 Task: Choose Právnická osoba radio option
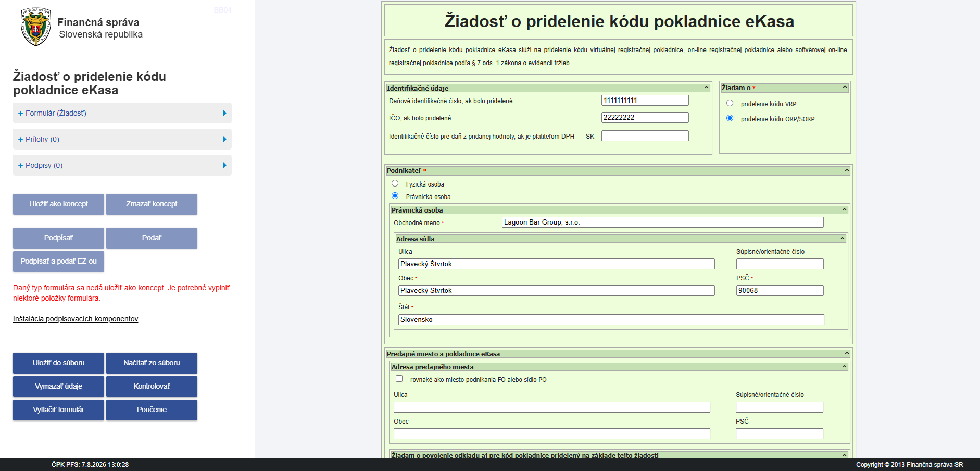(395, 196)
